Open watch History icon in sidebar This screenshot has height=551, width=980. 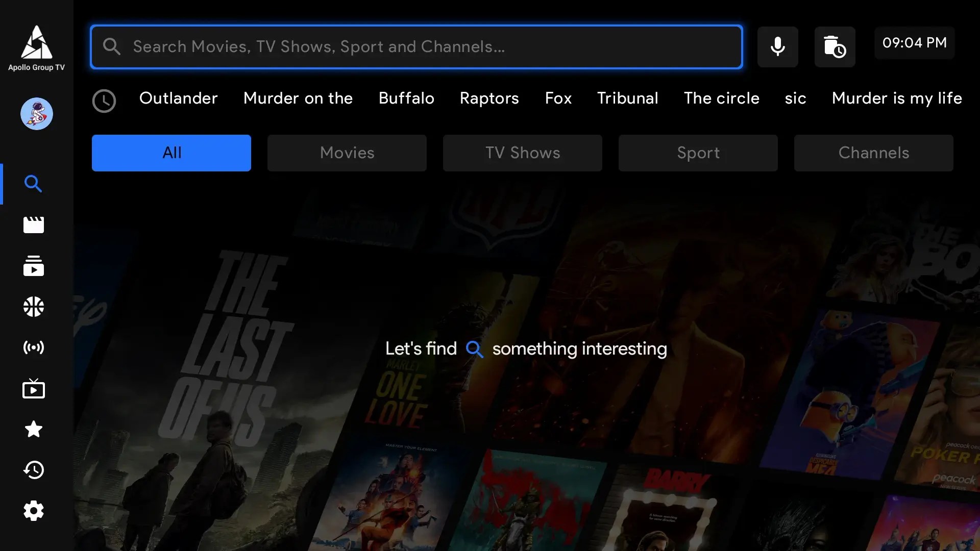34,470
